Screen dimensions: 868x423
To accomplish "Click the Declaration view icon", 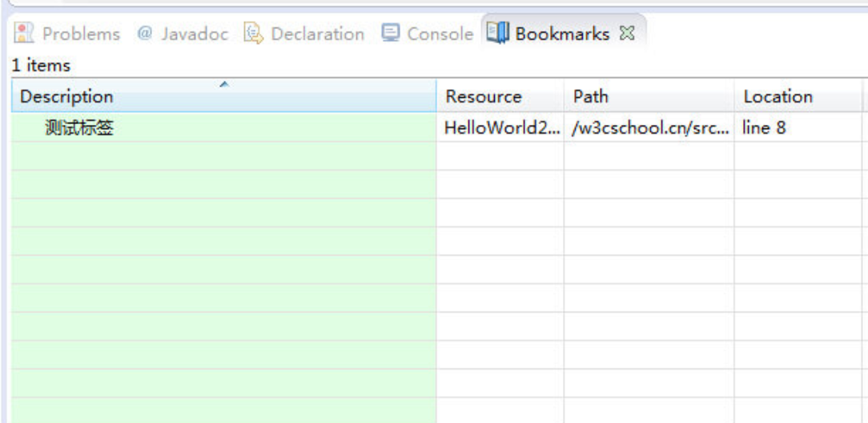I will [254, 33].
